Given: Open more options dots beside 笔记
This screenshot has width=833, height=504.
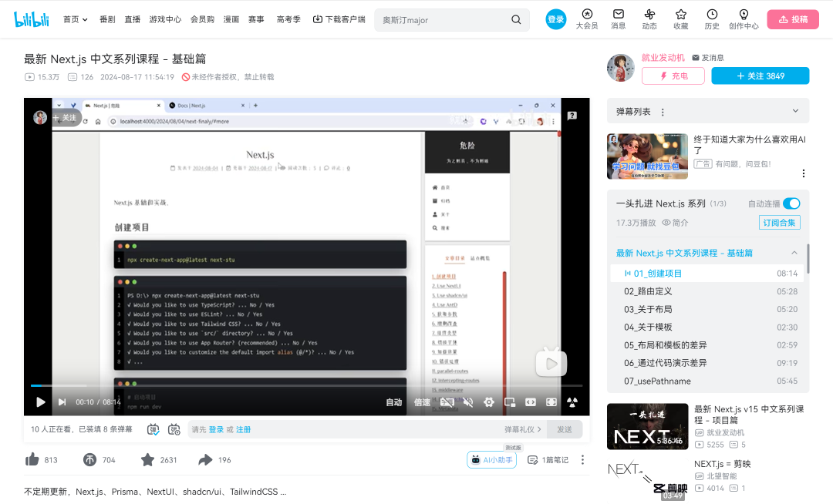Looking at the screenshot, I should (x=582, y=459).
